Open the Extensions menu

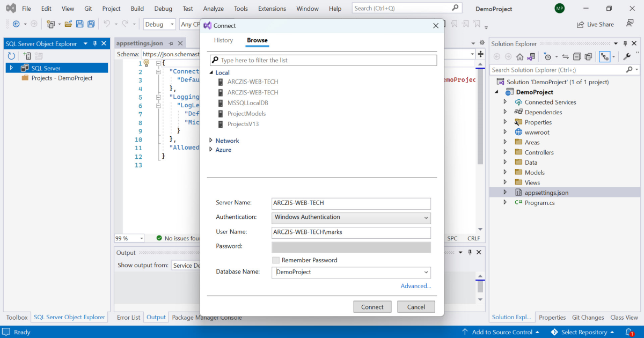point(272,9)
